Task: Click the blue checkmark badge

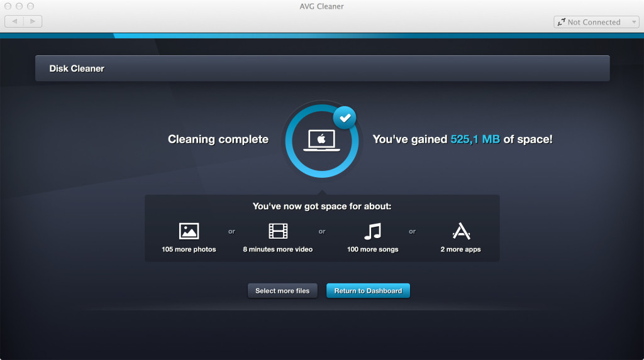Action: point(345,118)
